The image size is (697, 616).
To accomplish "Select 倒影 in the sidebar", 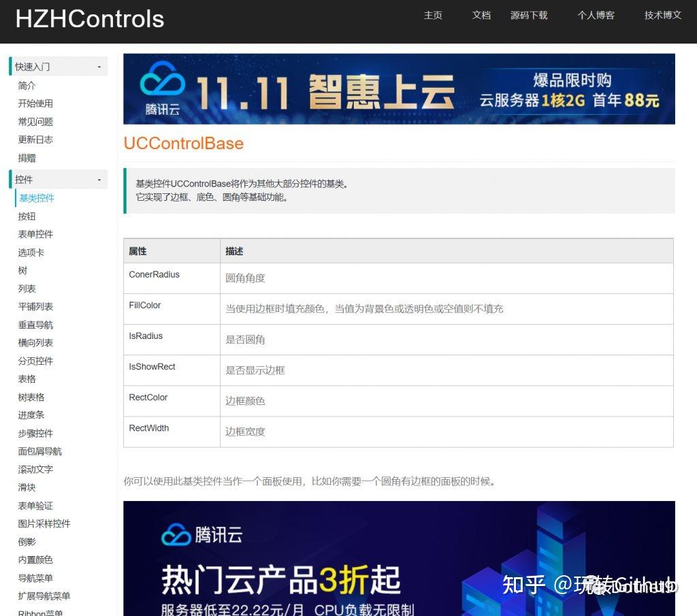I will [27, 542].
